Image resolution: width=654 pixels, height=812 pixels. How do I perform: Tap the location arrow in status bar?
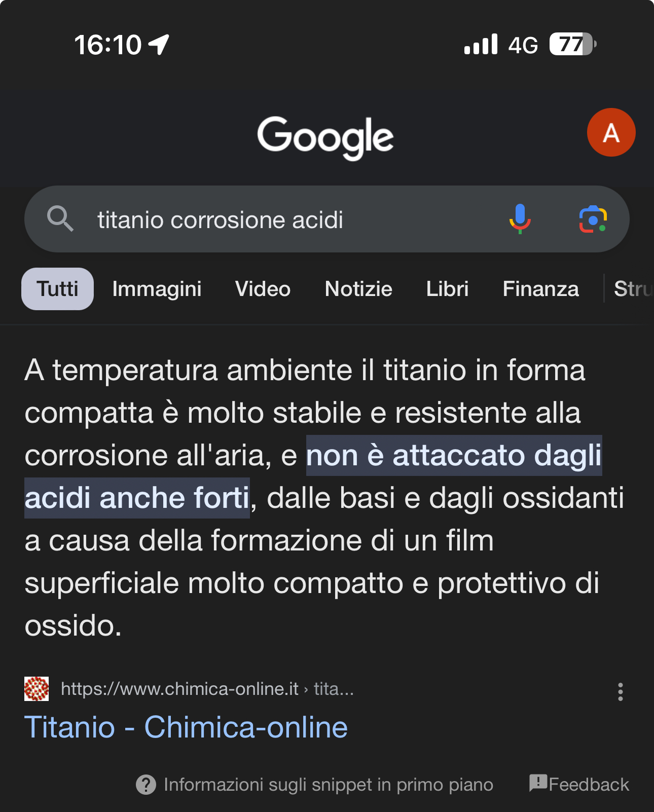[x=159, y=45]
